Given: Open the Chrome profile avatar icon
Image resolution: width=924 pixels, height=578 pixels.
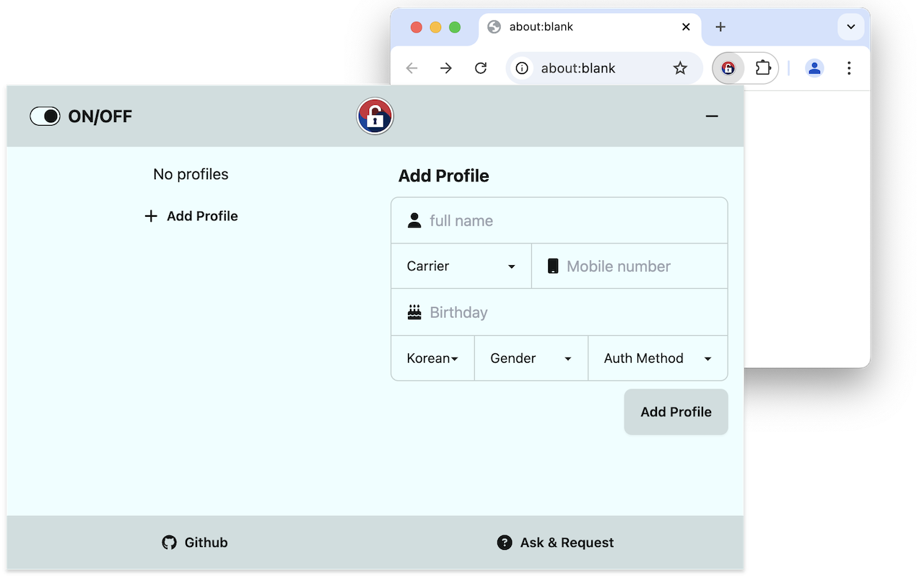Looking at the screenshot, I should coord(814,68).
